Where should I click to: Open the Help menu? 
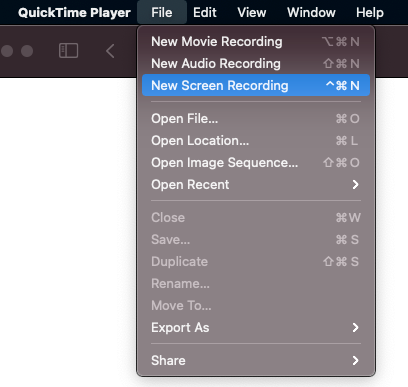coord(370,13)
